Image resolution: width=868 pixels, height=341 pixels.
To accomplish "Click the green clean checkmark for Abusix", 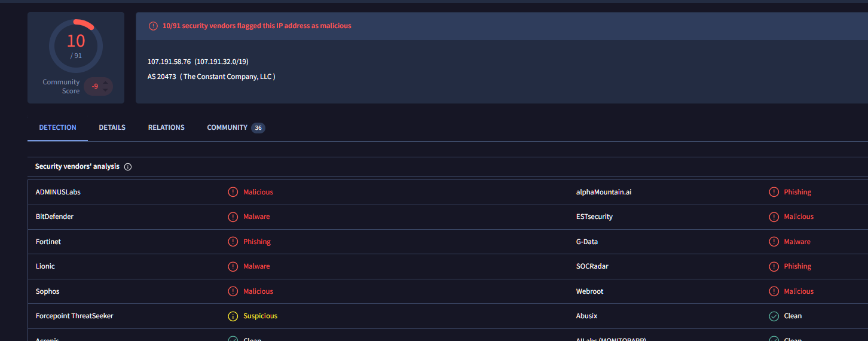I will (774, 316).
